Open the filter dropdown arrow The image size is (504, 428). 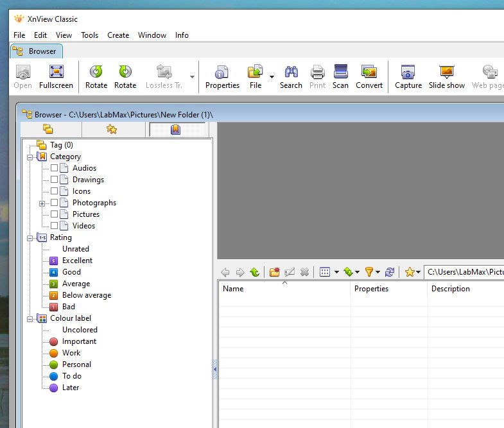[378, 272]
